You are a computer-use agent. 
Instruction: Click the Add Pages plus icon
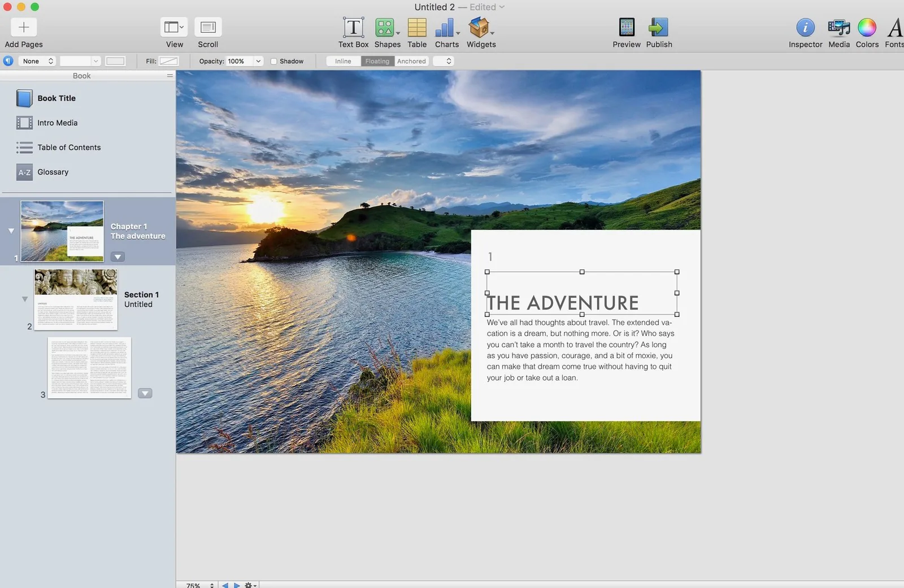(24, 27)
